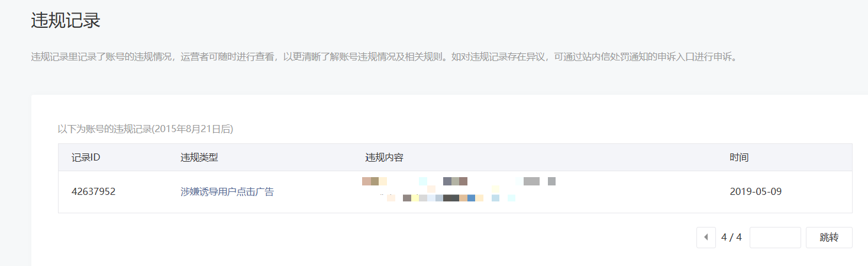The height and width of the screenshot is (266, 868).
Task: Click the 违规类型 column header
Action: point(199,158)
